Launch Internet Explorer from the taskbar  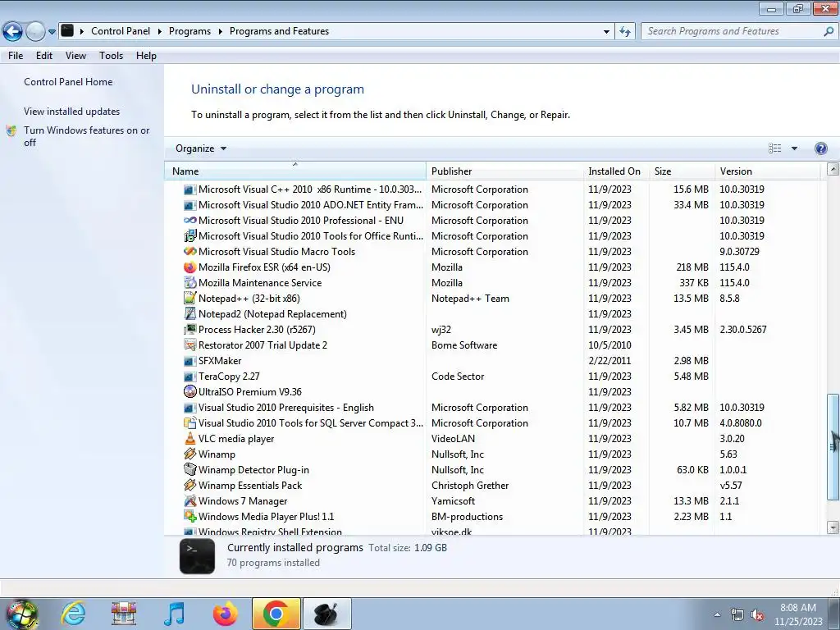(x=73, y=614)
